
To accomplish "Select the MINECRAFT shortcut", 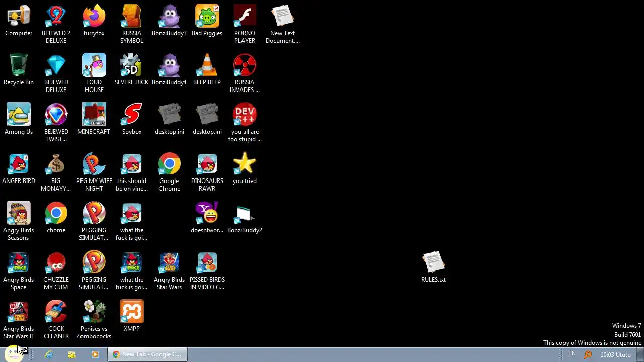I will point(94,115).
